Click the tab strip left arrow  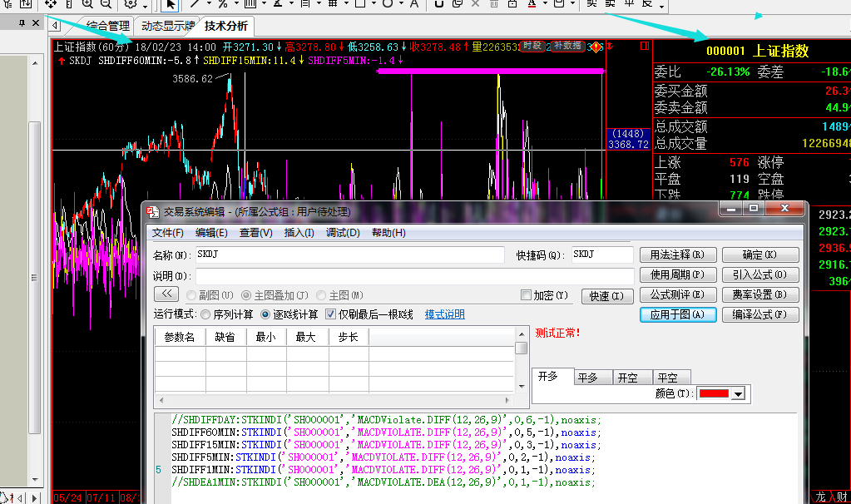[x=56, y=26]
